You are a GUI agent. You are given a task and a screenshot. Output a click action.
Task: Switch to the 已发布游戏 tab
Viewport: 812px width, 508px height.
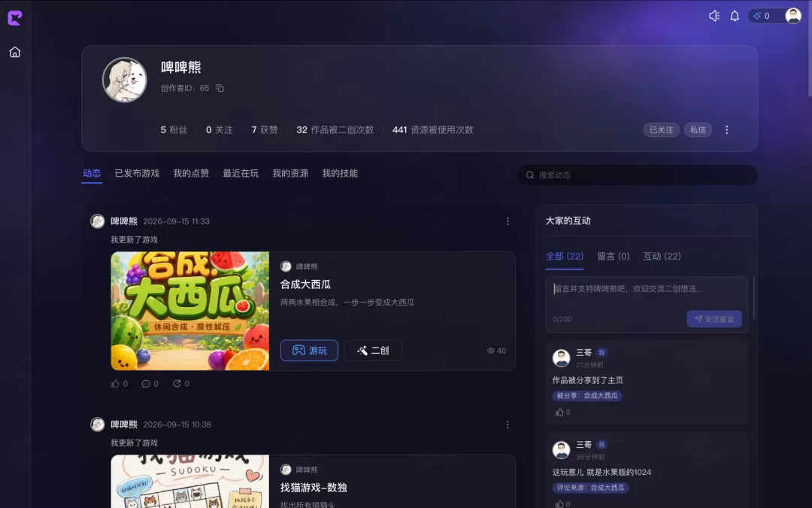[137, 173]
